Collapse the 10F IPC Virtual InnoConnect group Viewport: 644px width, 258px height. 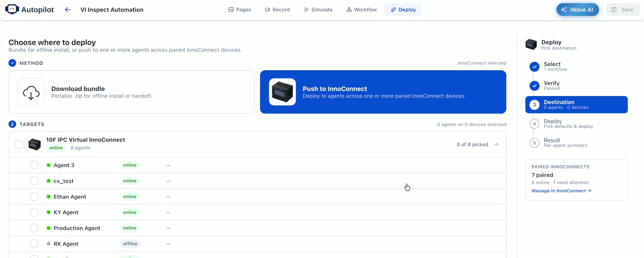point(497,144)
